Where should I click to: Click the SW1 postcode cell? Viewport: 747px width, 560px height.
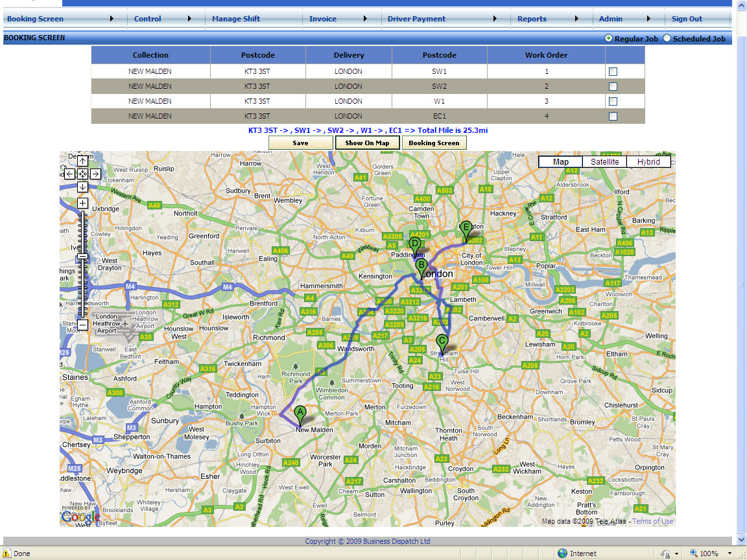pos(439,71)
